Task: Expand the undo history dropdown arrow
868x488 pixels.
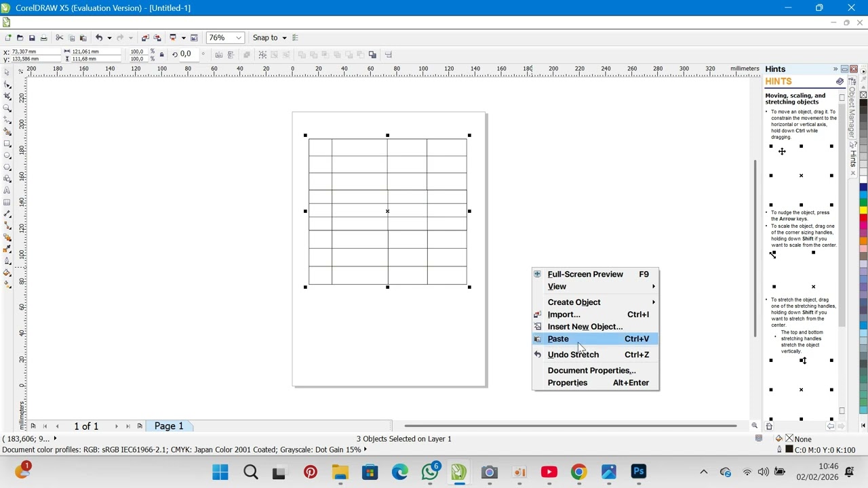Action: click(x=109, y=38)
